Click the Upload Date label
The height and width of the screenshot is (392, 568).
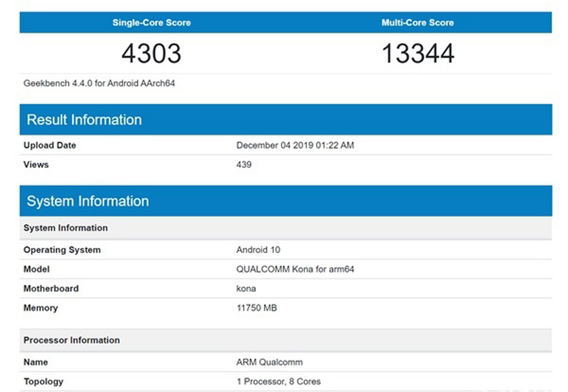tap(50, 145)
